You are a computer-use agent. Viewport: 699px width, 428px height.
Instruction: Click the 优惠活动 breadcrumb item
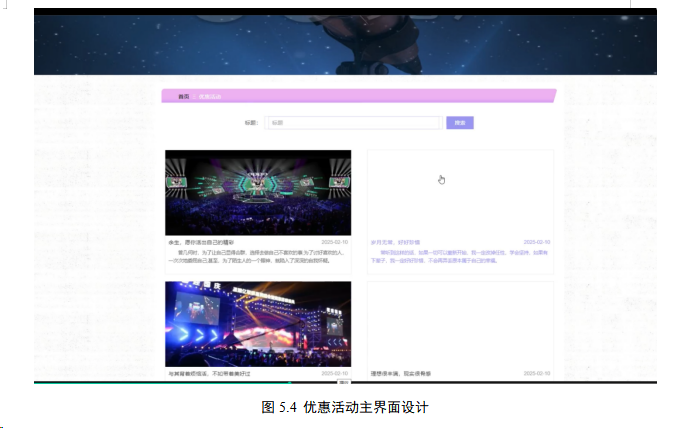click(210, 96)
